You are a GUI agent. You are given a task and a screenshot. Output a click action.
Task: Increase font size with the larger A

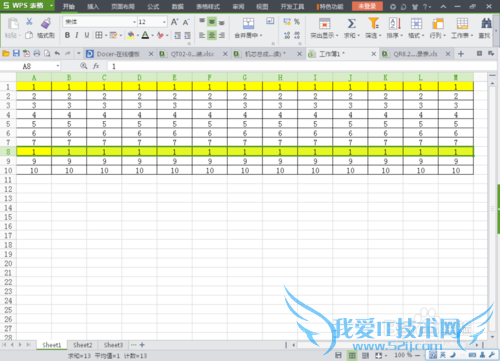174,22
